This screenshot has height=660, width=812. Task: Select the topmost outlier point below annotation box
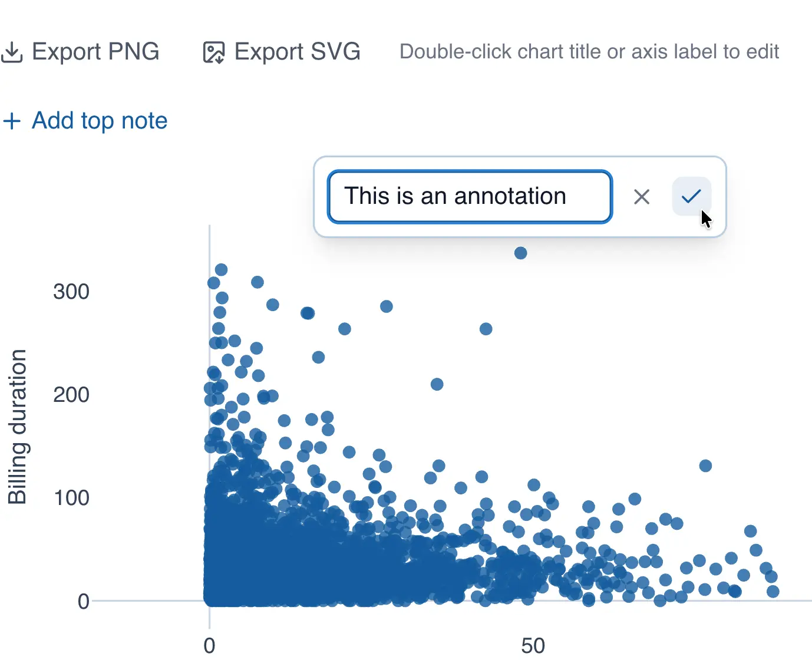(x=520, y=253)
